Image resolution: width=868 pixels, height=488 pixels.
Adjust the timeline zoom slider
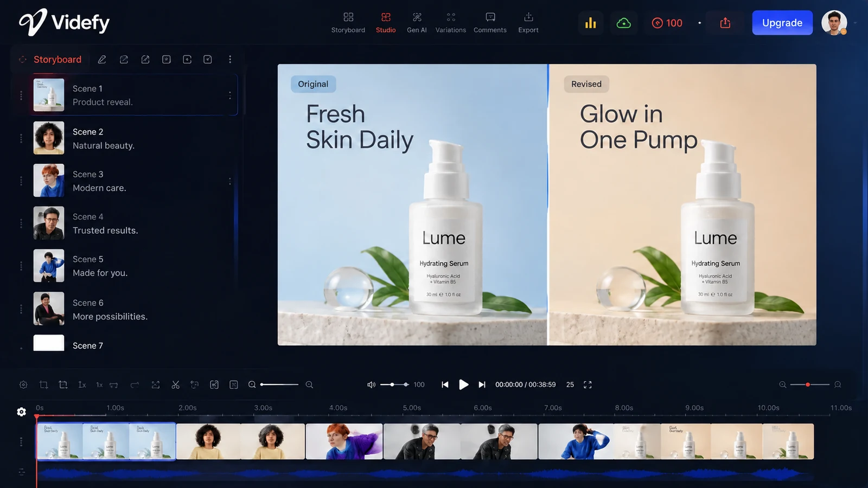[279, 384]
